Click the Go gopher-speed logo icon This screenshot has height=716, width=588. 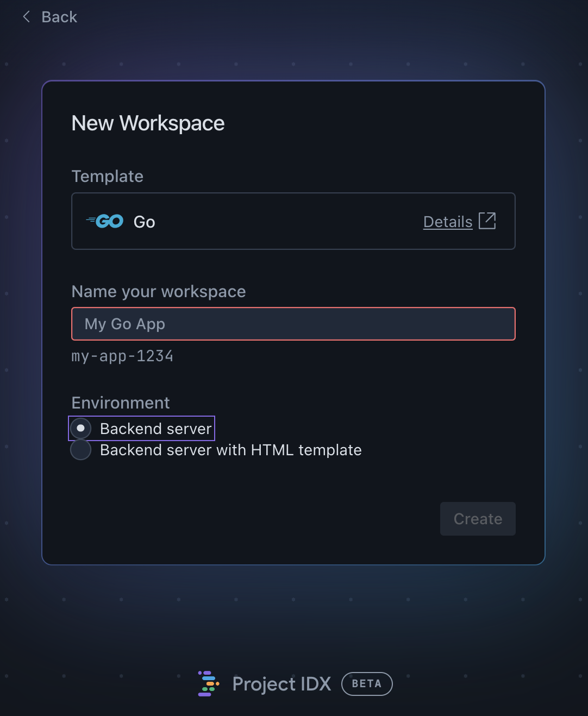[x=105, y=222]
